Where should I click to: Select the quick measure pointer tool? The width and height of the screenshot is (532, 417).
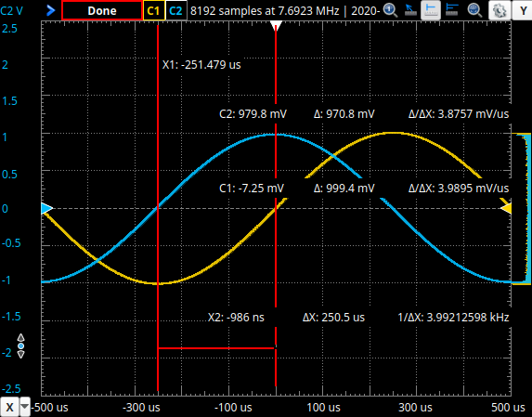click(x=410, y=10)
